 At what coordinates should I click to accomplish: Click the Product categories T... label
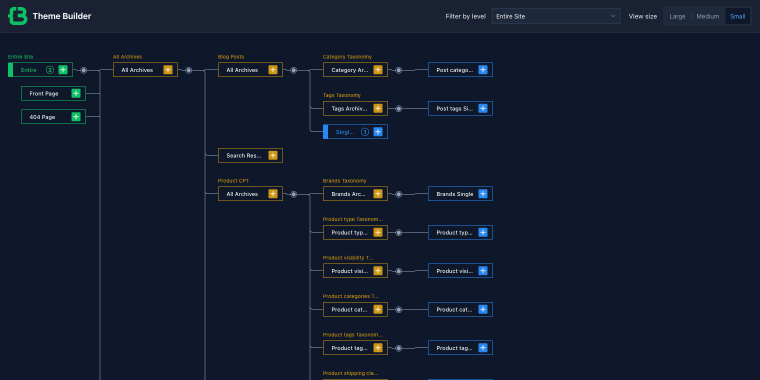click(x=351, y=296)
